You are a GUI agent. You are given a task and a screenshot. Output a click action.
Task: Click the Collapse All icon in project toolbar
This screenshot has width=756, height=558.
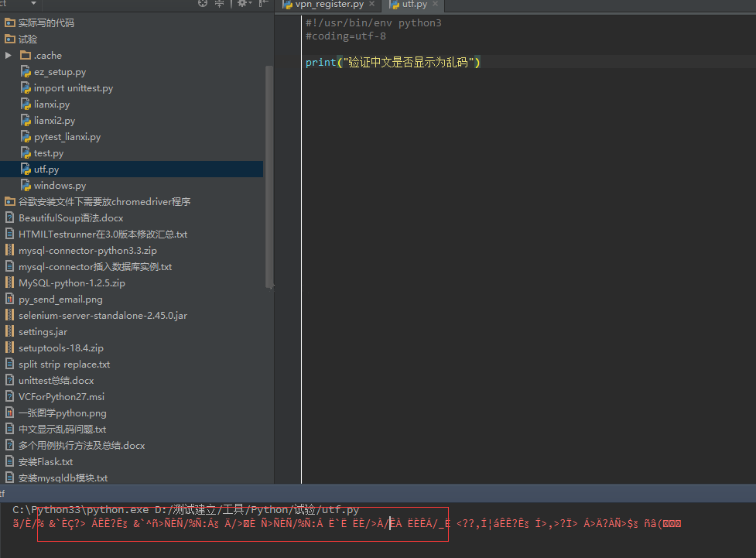[x=220, y=4]
